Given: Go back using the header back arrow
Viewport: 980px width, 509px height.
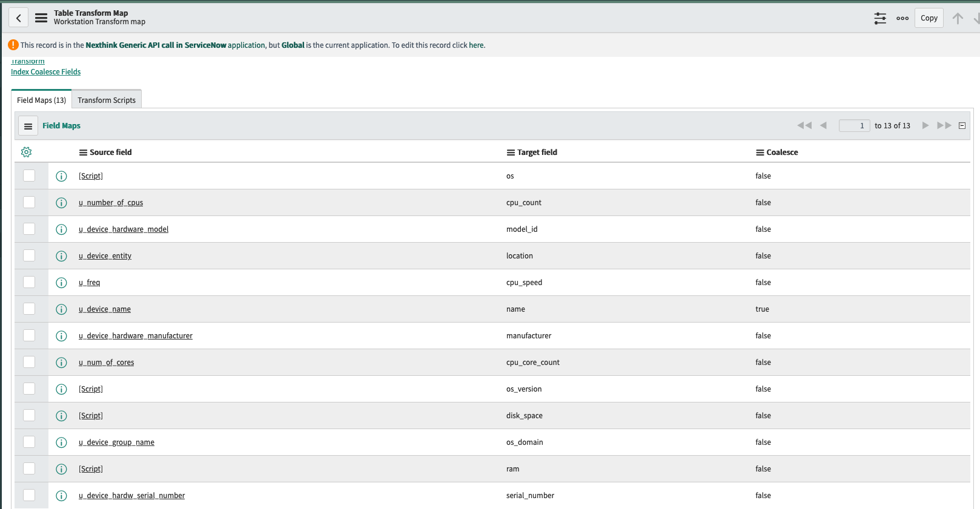Looking at the screenshot, I should (18, 18).
